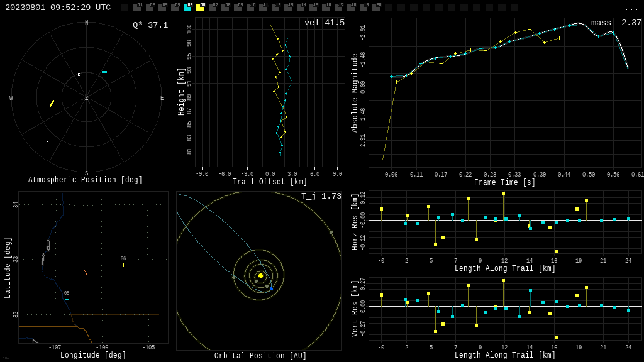Click station 06 cross marker on map
This screenshot has width=644, height=362.
(123, 265)
